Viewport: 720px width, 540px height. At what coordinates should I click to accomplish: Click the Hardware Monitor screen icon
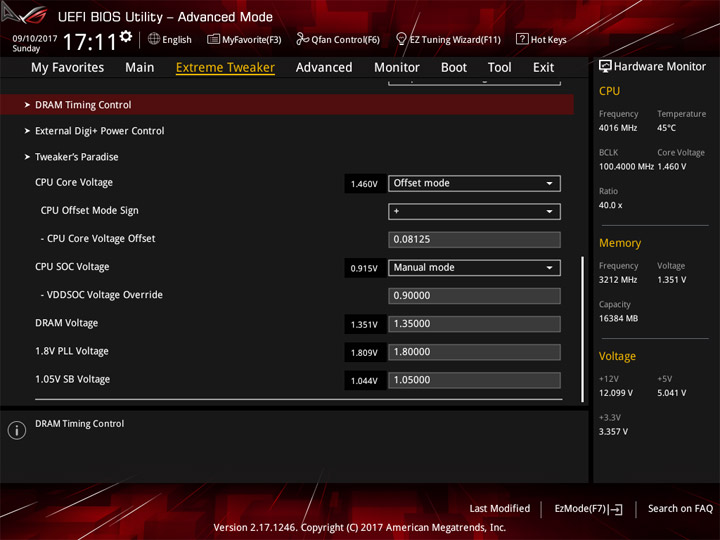605,67
